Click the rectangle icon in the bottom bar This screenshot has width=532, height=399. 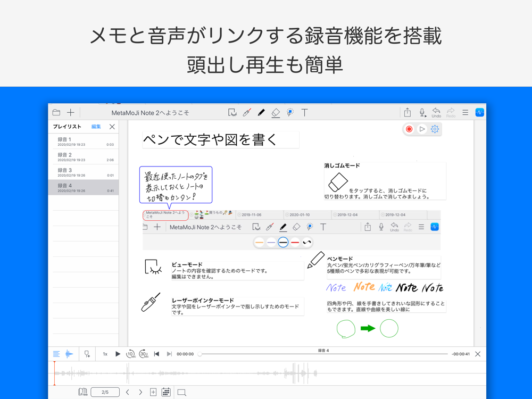(182, 393)
